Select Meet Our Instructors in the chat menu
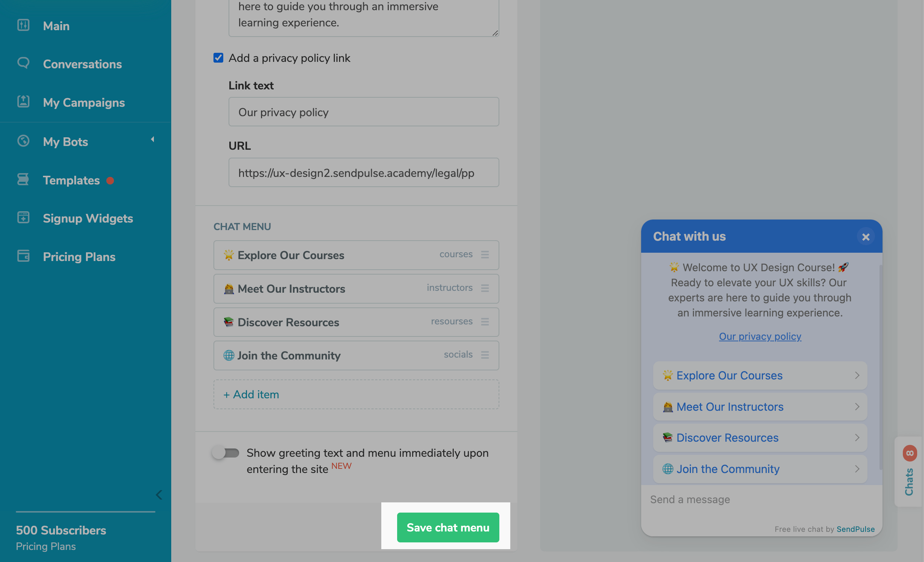Viewport: 924px width, 562px height. click(x=291, y=289)
